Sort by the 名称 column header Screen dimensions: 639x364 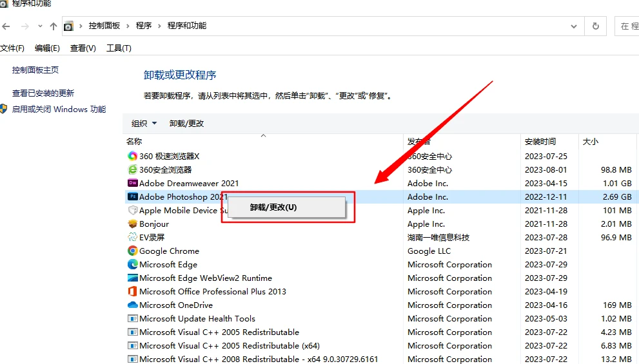tap(134, 141)
